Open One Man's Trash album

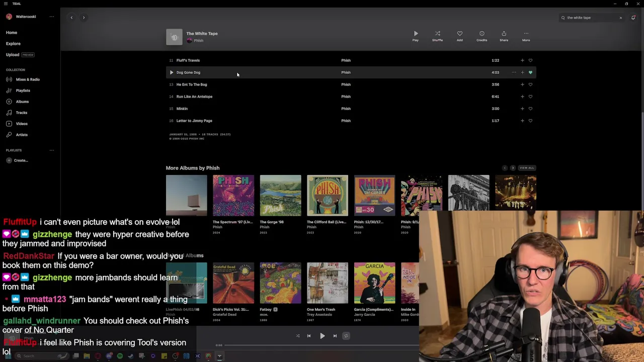point(328,283)
